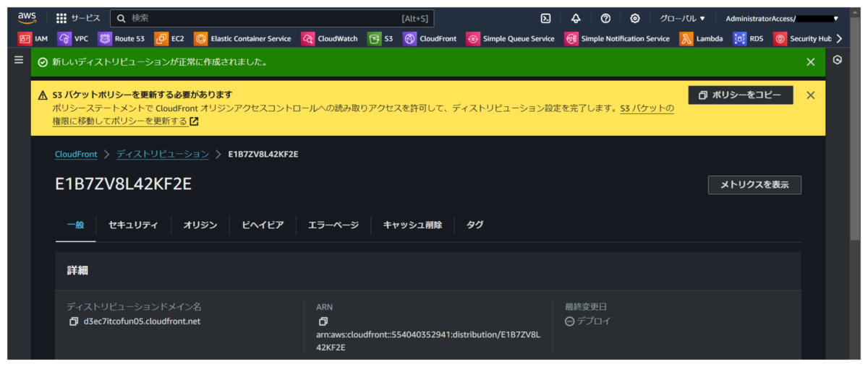Image resolution: width=868 pixels, height=367 pixels.
Task: Switch to the オリジン tab
Action: tap(200, 225)
